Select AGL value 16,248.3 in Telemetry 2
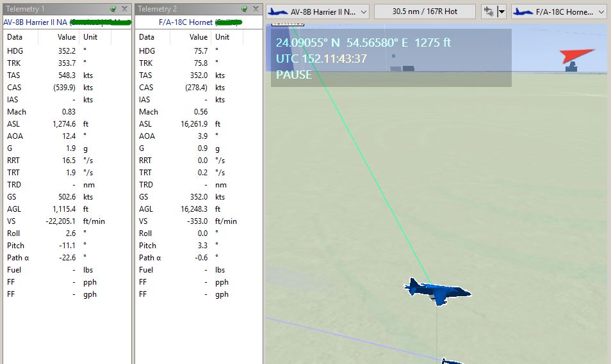 pos(195,209)
